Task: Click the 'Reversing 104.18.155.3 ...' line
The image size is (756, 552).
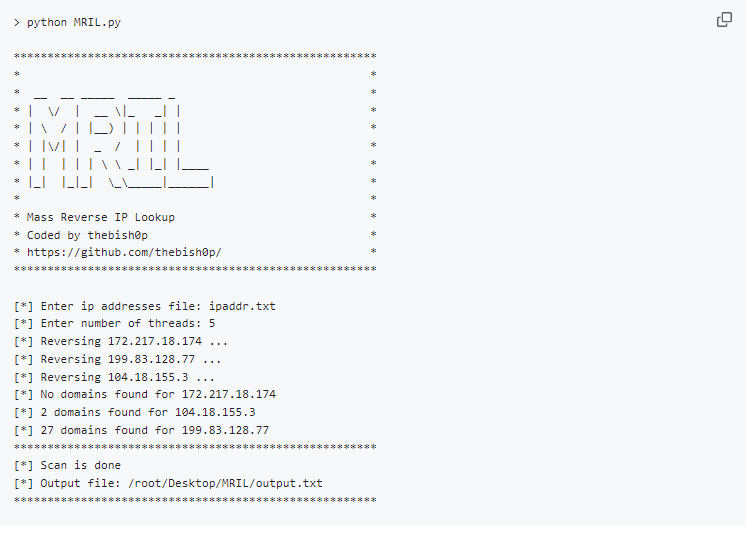Action: pos(114,378)
